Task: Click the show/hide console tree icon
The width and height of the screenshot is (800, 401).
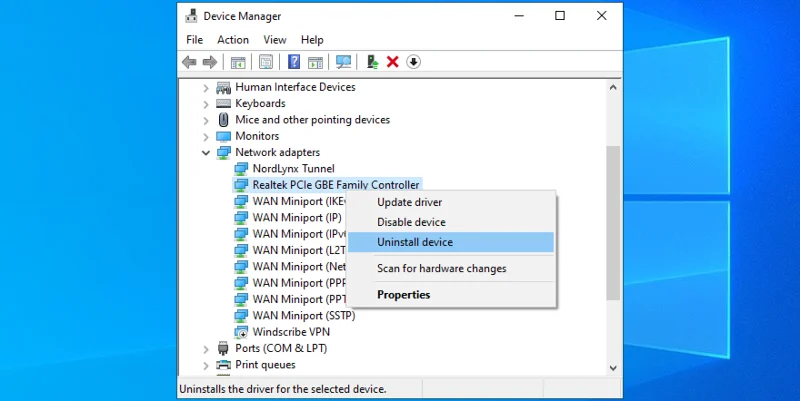Action: point(238,62)
